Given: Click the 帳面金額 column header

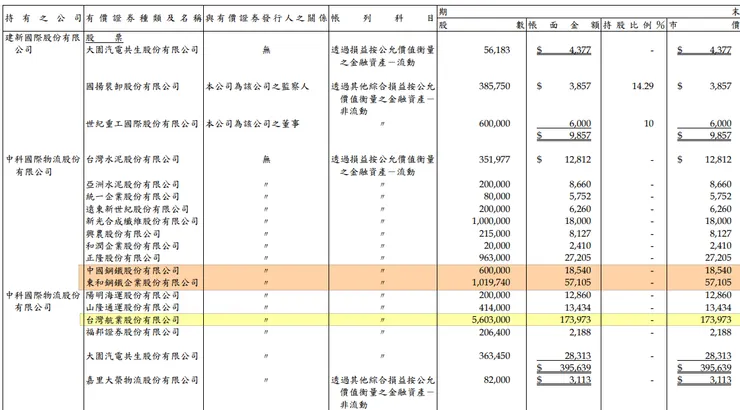Looking at the screenshot, I should coord(563,25).
